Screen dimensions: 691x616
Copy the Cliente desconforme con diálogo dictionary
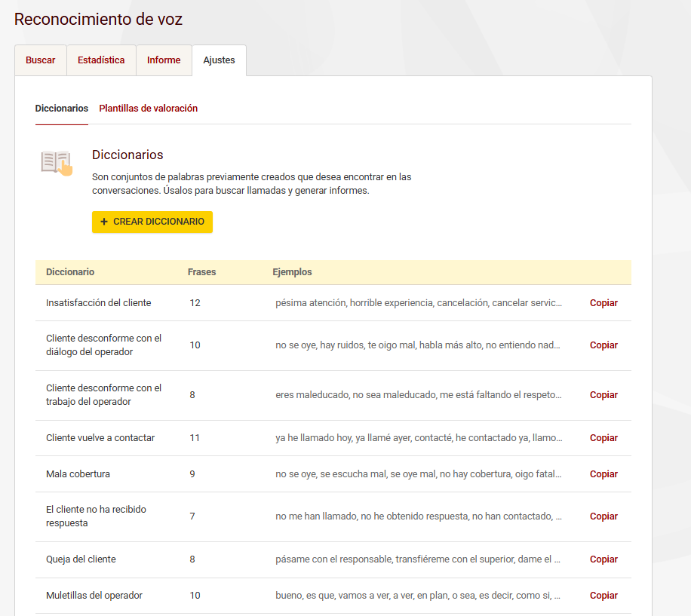pos(603,345)
